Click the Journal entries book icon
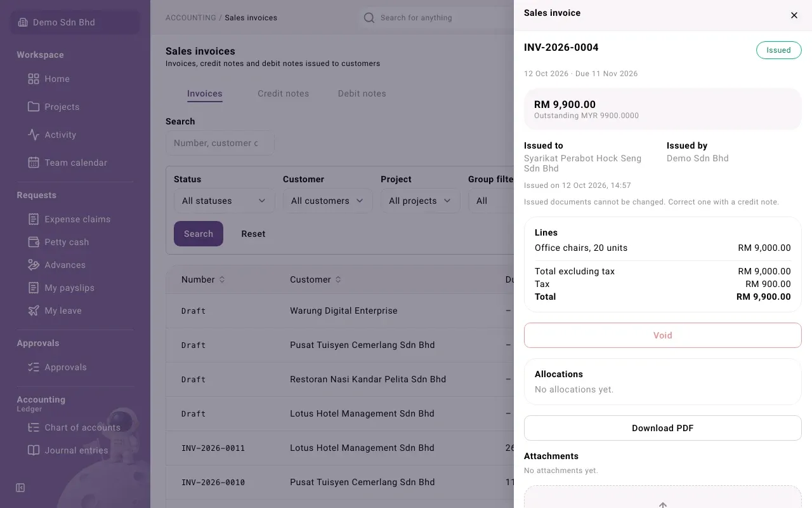Image resolution: width=812 pixels, height=508 pixels. tap(34, 450)
